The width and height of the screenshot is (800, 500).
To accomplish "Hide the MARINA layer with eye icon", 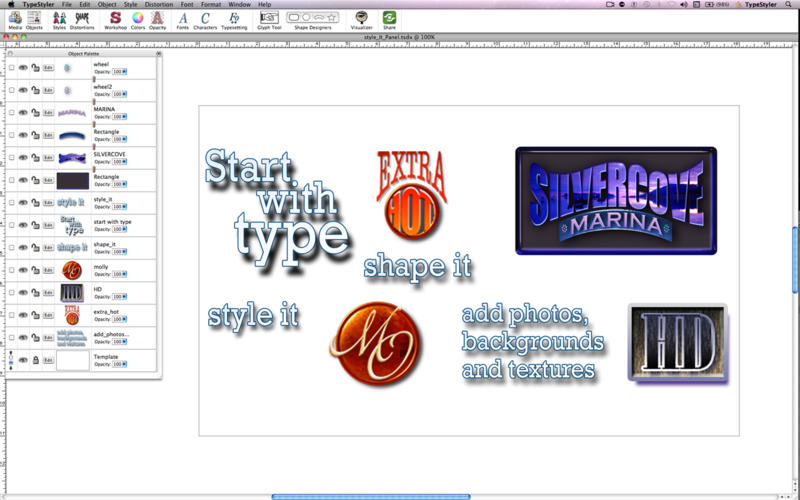I will pos(22,113).
